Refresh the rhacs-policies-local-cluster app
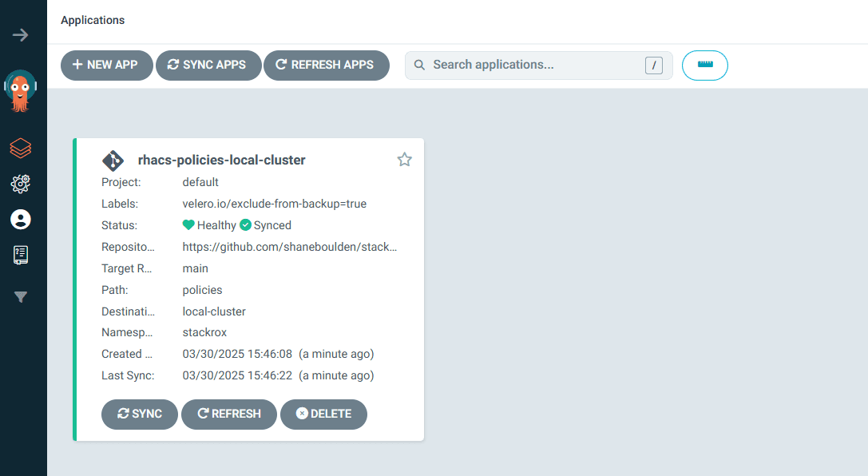 pyautogui.click(x=228, y=415)
